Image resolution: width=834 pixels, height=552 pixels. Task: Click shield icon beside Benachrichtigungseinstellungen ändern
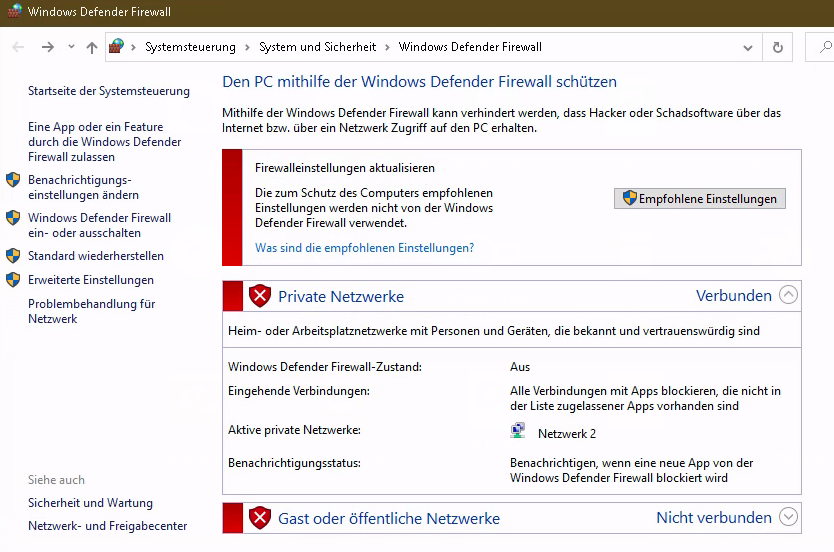[x=13, y=180]
